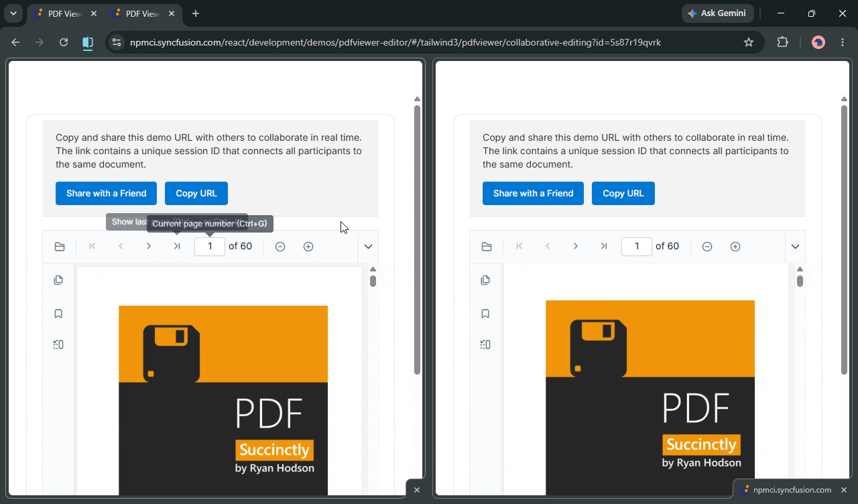Click Copy URL in right pane
Viewport: 858px width, 504px height.
tap(623, 193)
